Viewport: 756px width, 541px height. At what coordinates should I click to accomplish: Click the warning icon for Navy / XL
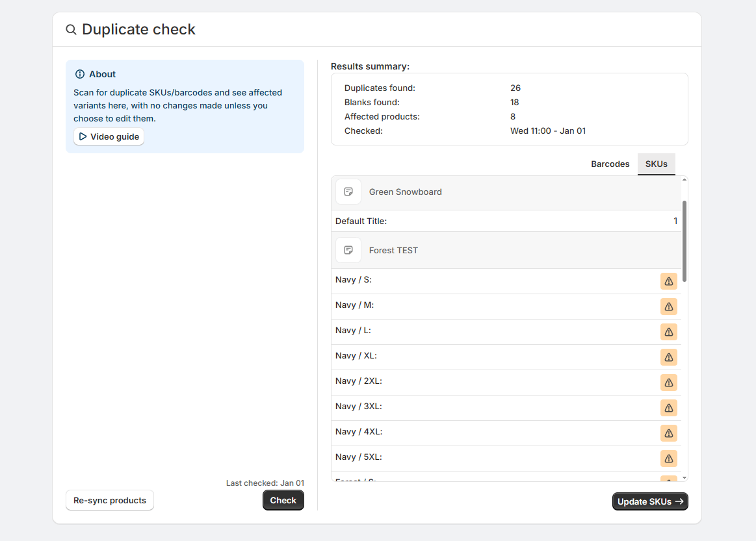point(668,357)
